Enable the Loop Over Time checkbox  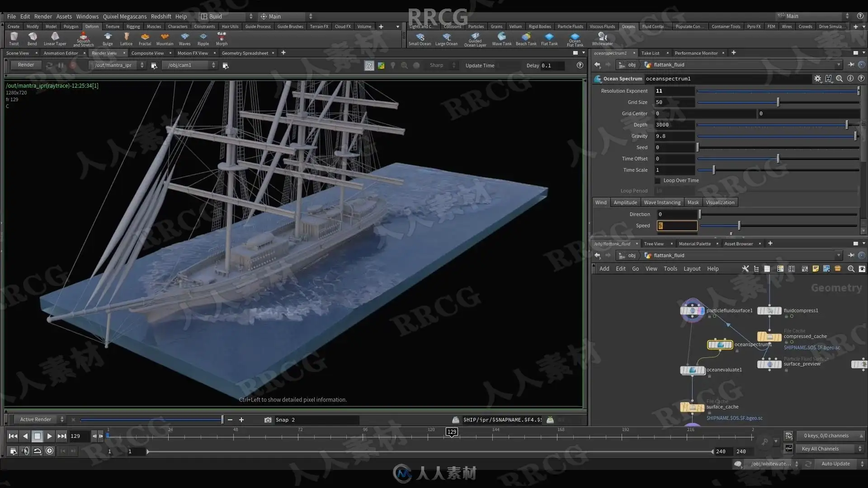pos(658,181)
